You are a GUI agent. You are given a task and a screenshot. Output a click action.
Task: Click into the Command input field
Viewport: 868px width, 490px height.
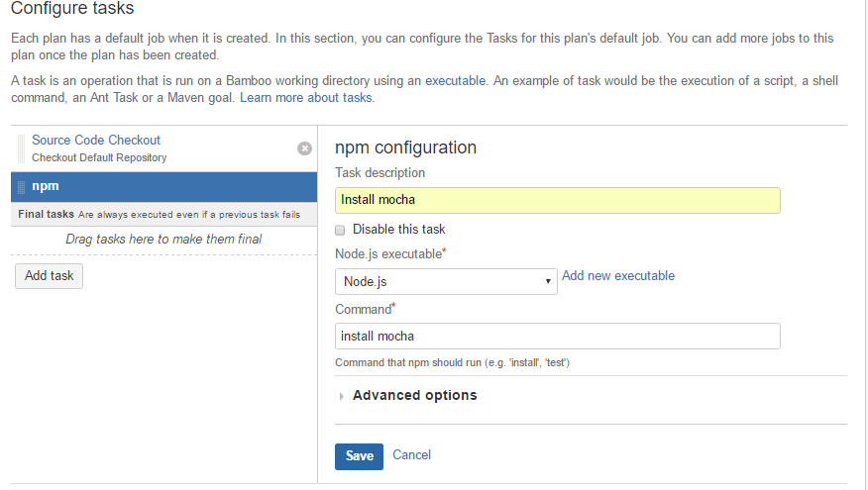(558, 337)
